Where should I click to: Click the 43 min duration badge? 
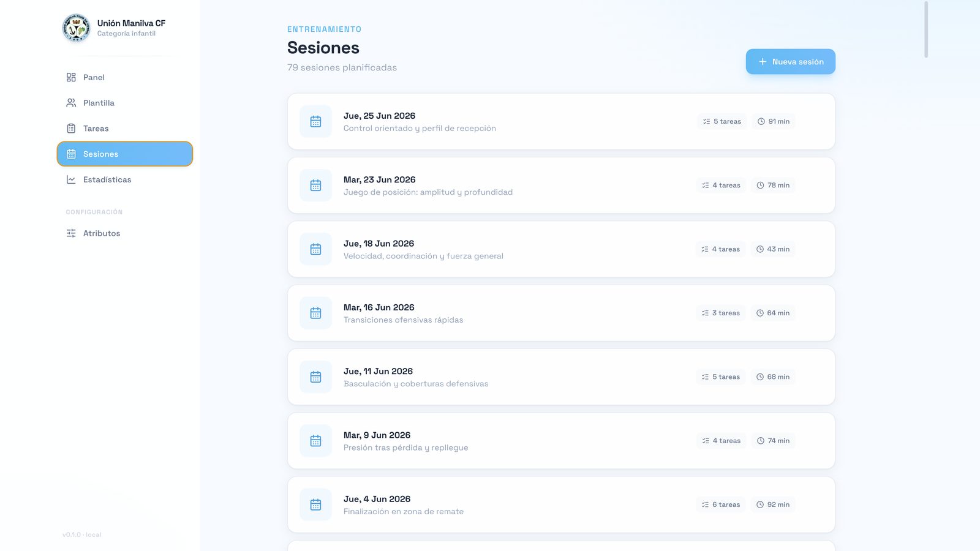[773, 249]
